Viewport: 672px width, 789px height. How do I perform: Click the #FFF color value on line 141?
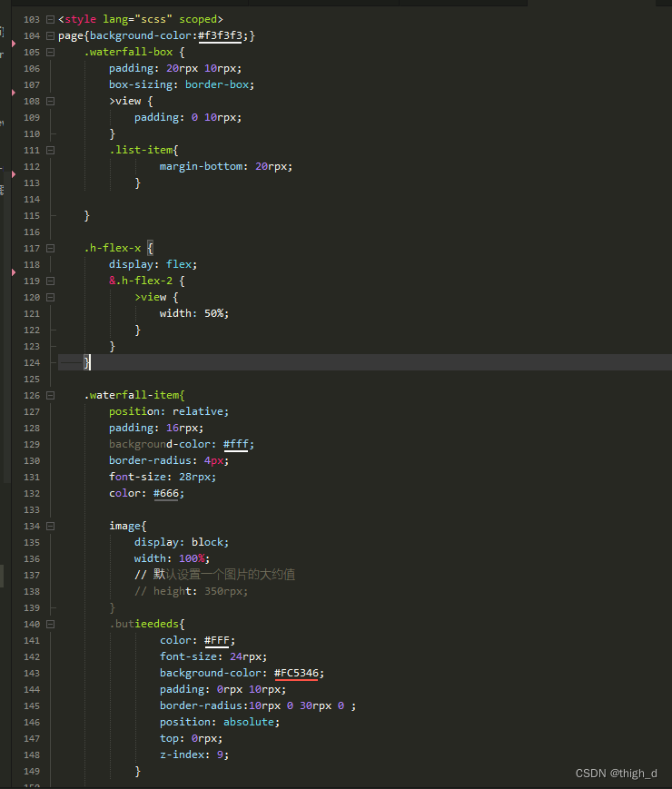(217, 640)
